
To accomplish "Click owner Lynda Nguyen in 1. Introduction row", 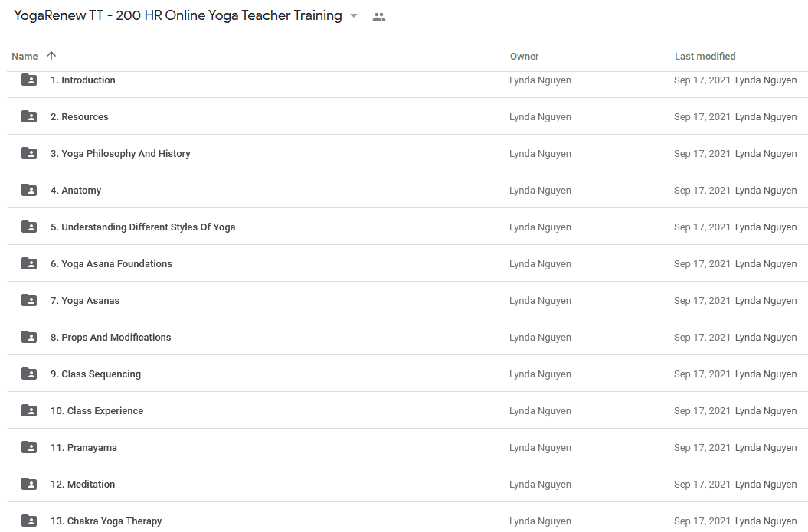I will [x=540, y=80].
